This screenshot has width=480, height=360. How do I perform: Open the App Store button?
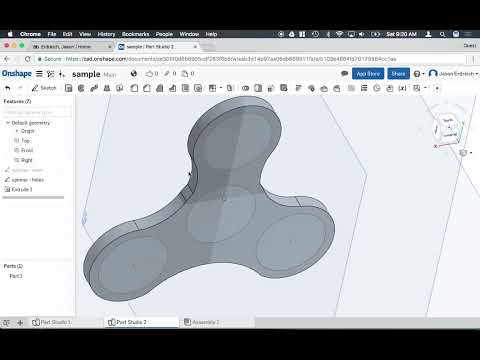point(368,74)
